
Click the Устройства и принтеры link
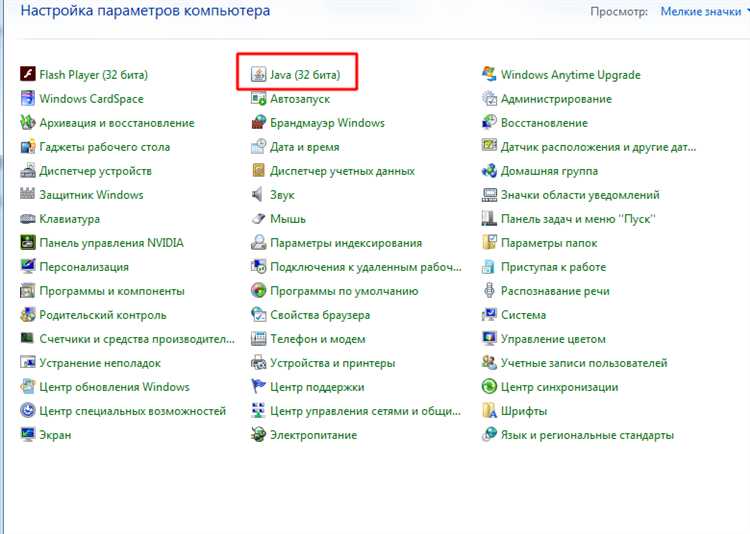point(333,363)
